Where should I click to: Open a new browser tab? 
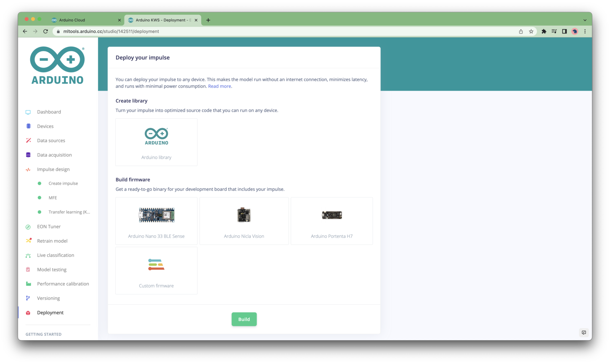[x=208, y=20]
